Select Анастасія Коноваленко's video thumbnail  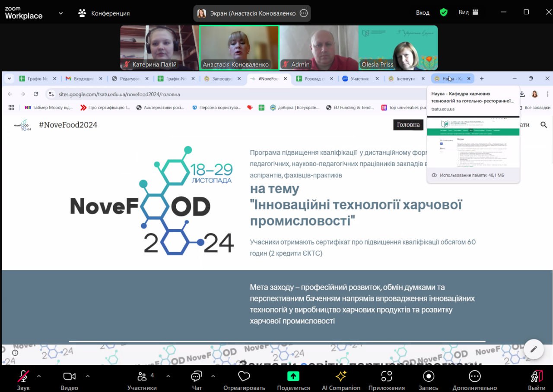click(239, 48)
